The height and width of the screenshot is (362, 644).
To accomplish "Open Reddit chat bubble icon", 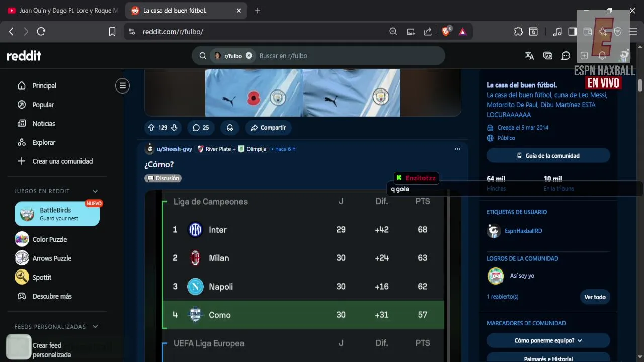I will click(566, 56).
